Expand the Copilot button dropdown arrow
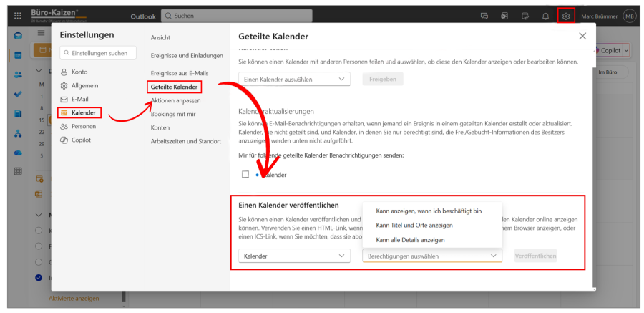This screenshot has width=644, height=313. point(626,50)
